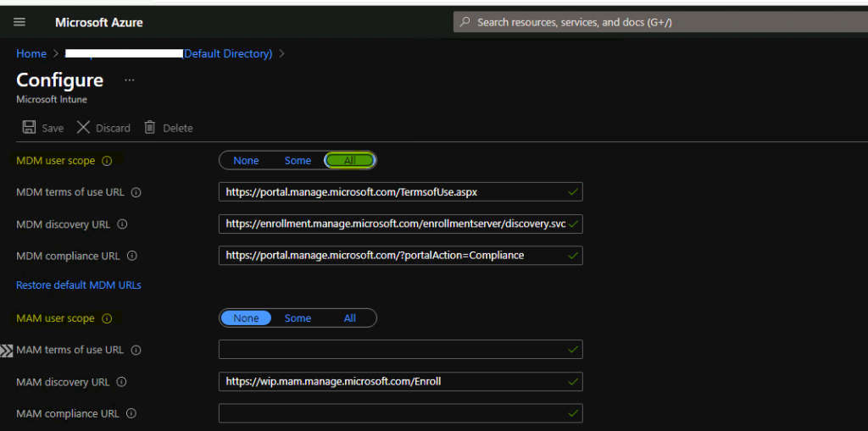
Task: Click the Delete button label
Action: click(x=178, y=128)
